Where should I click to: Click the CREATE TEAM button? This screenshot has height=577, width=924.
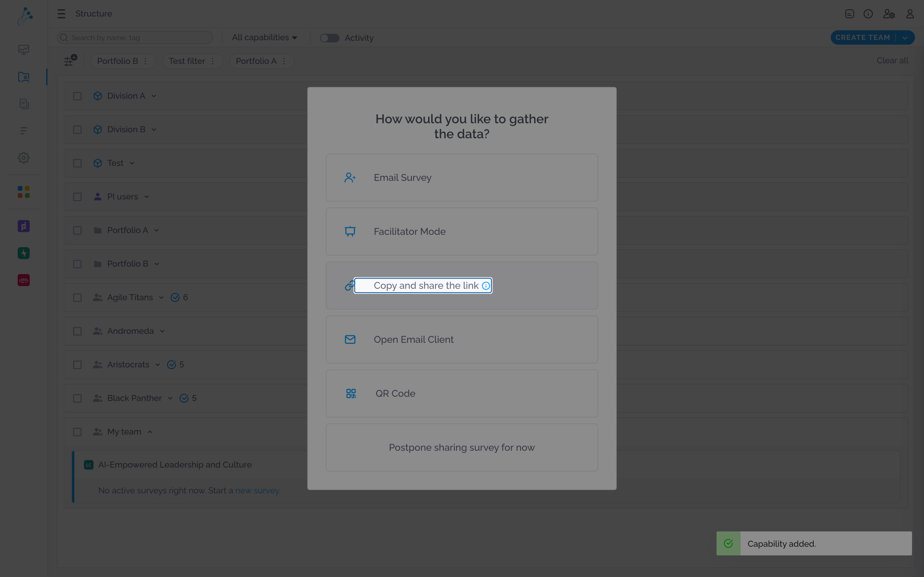[x=863, y=37]
